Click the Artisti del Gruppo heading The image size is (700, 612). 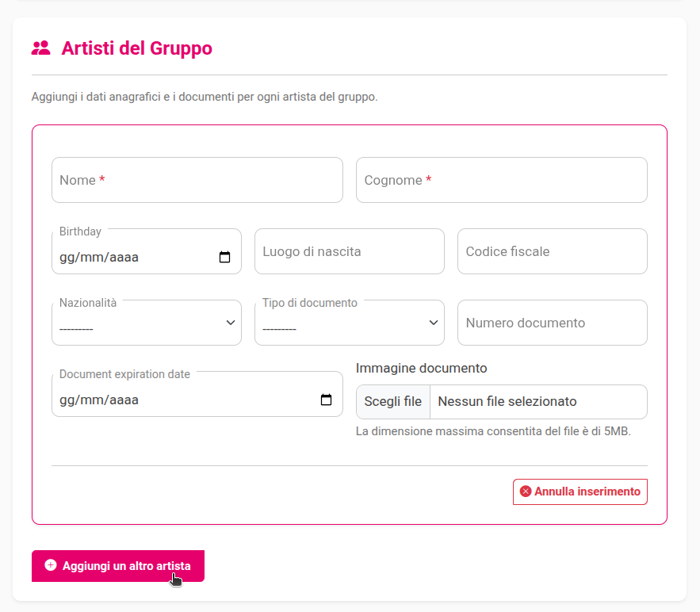point(136,48)
